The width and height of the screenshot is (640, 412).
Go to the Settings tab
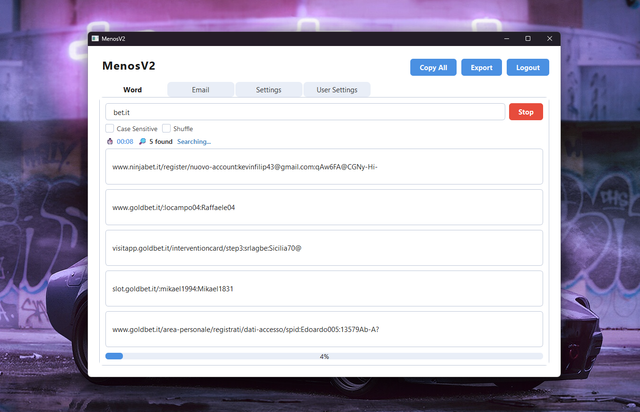pos(268,90)
